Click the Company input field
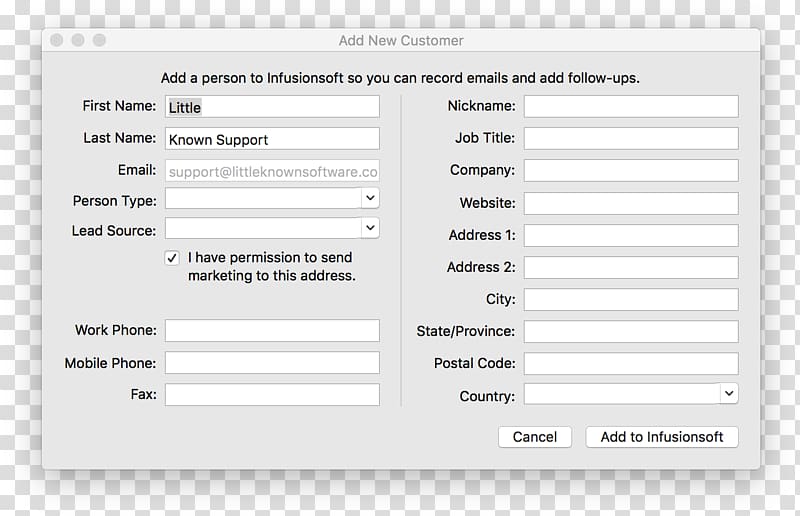This screenshot has width=800, height=516. pyautogui.click(x=631, y=171)
